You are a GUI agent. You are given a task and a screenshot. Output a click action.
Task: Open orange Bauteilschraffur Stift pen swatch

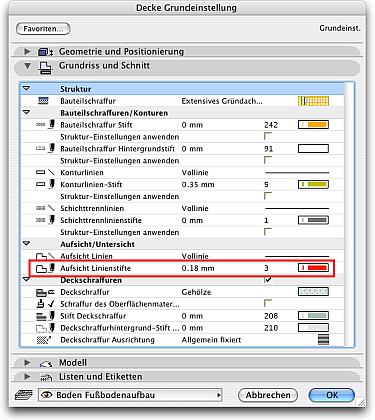[x=313, y=125]
